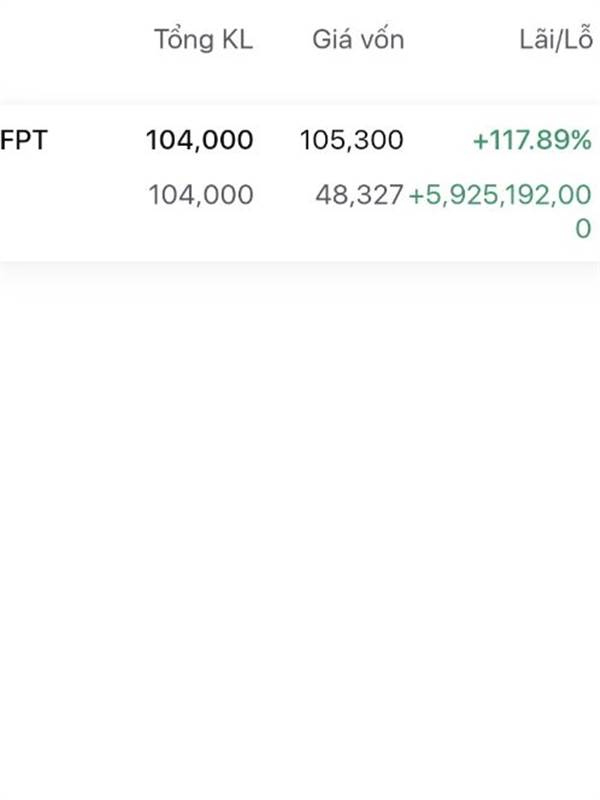Image resolution: width=600 pixels, height=800 pixels.
Task: Select the gray 104,000 volume value
Action: [x=200, y=195]
